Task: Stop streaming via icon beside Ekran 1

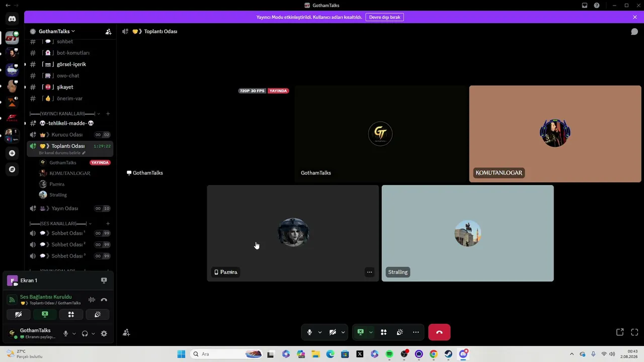Action: (x=104, y=281)
